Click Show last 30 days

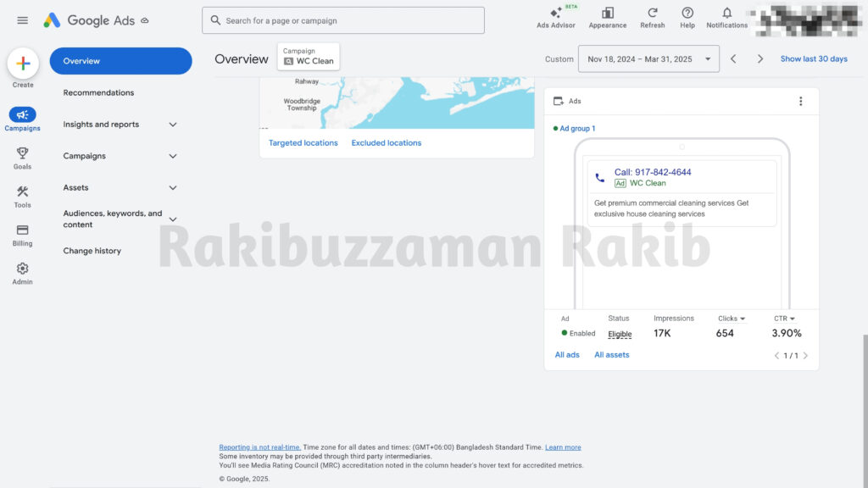pos(812,59)
